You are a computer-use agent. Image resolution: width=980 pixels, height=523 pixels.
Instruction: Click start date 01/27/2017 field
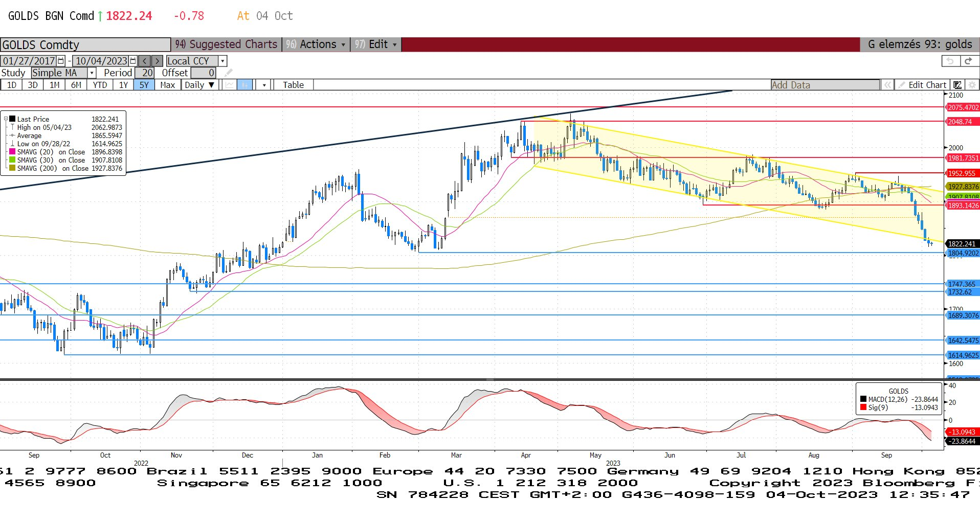[x=29, y=61]
